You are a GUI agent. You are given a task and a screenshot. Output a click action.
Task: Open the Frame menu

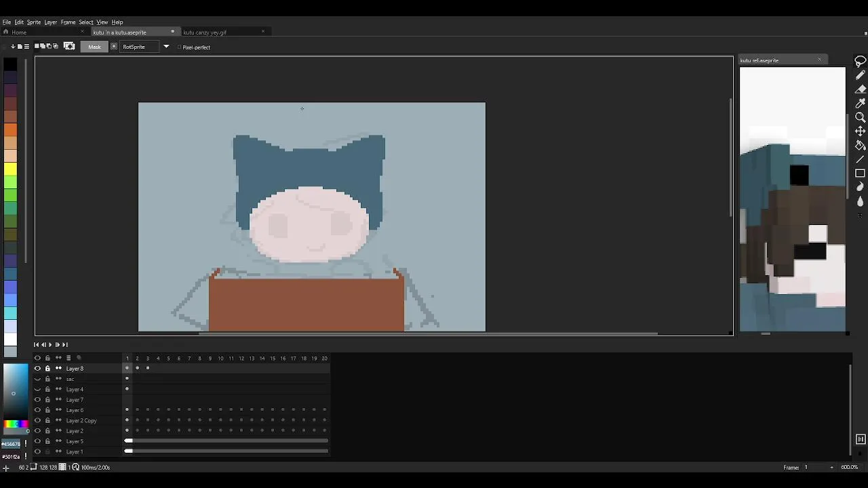point(68,22)
